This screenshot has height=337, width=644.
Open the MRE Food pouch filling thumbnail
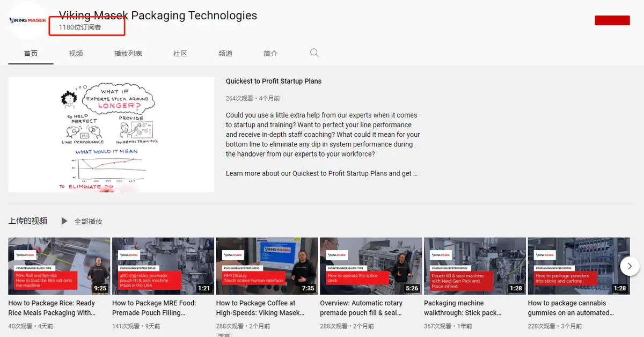(163, 266)
